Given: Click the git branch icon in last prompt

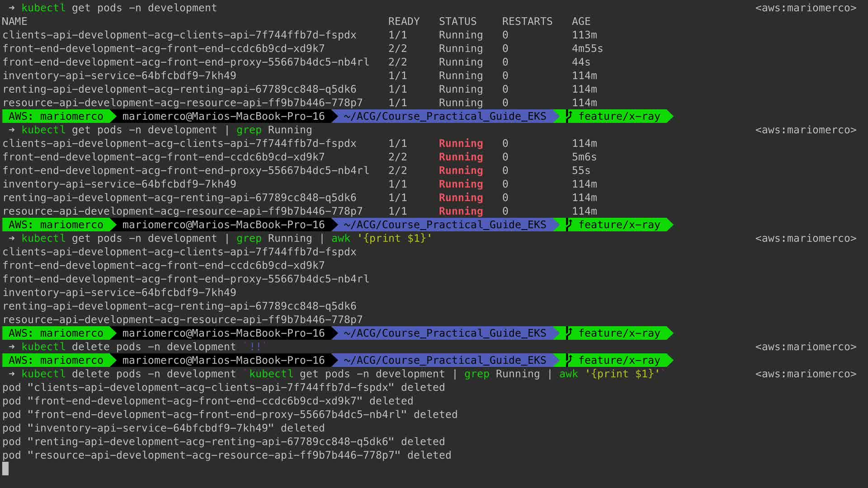Looking at the screenshot, I should click(569, 360).
